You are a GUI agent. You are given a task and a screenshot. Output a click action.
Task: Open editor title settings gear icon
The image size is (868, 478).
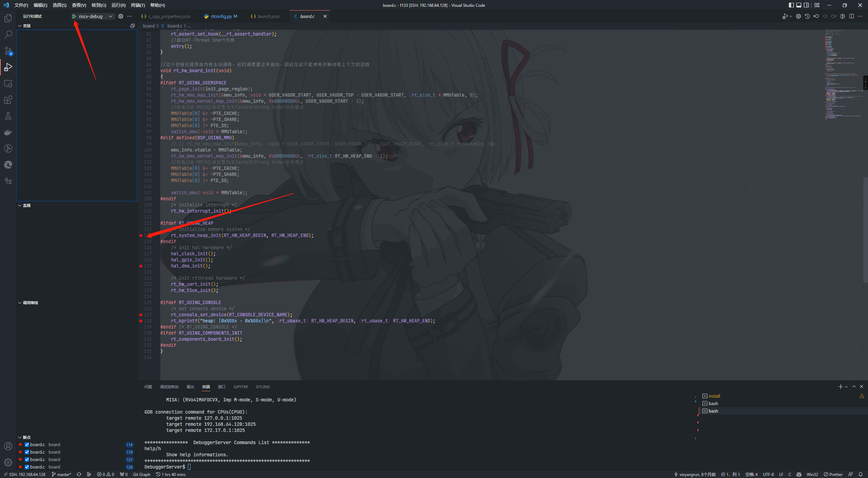pyautogui.click(x=798, y=16)
